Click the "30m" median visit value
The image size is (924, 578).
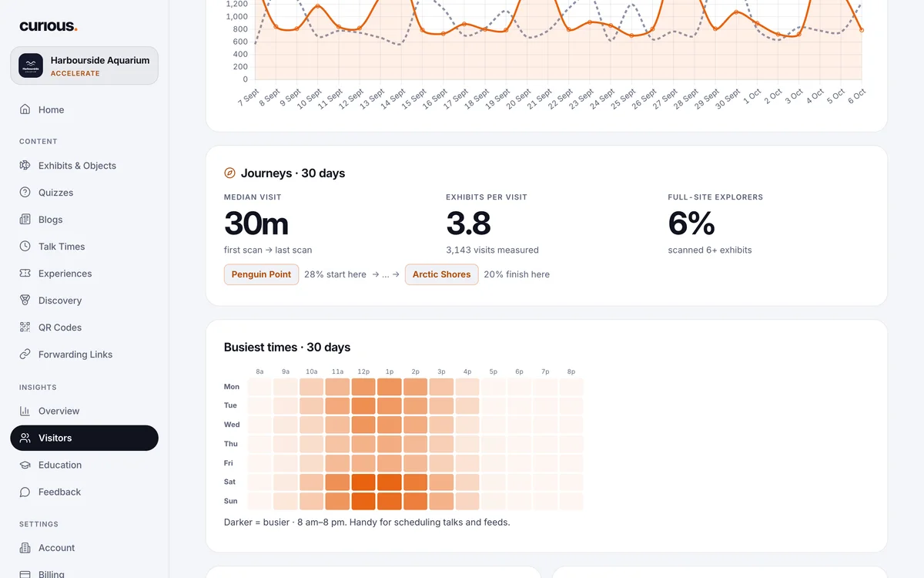[256, 223]
